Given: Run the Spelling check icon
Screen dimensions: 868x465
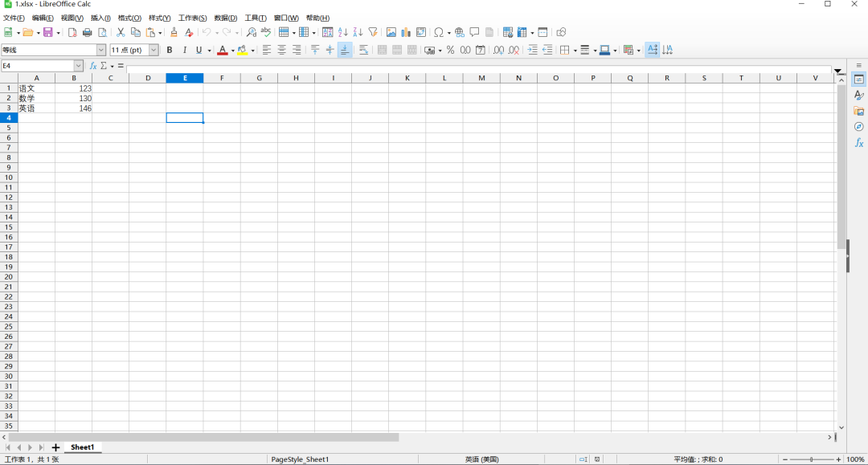Looking at the screenshot, I should [266, 33].
